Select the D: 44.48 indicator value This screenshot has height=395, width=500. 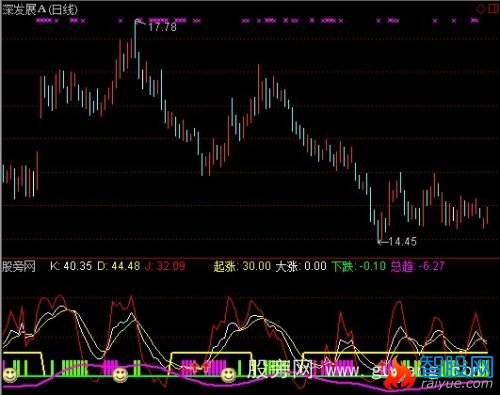(118, 266)
